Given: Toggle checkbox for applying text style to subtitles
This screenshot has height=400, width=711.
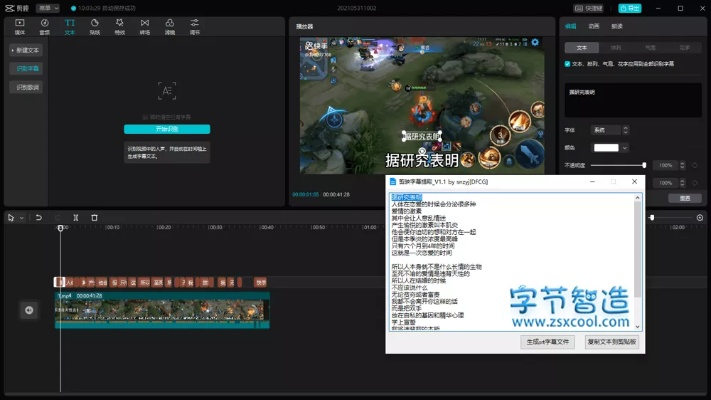Looking at the screenshot, I should point(568,63).
